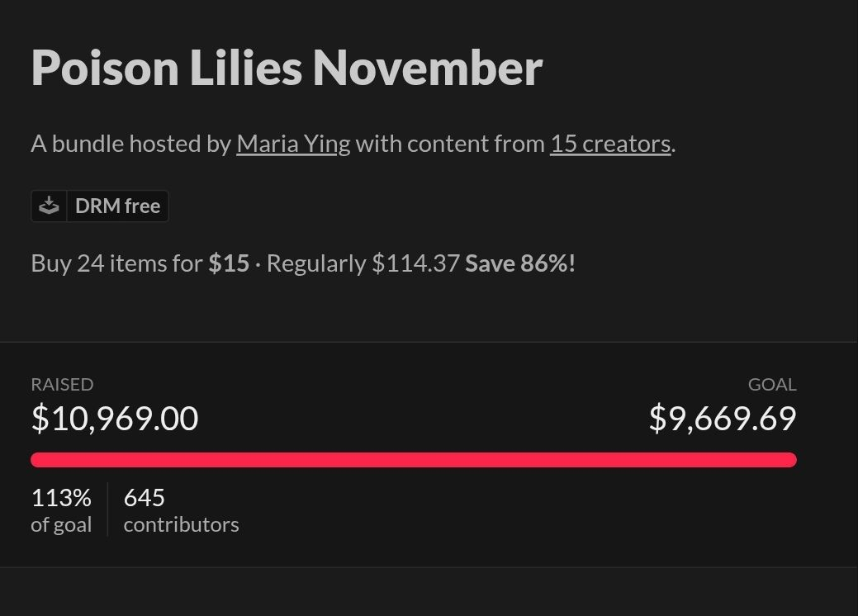Click the Save 86%! text

click(x=520, y=263)
